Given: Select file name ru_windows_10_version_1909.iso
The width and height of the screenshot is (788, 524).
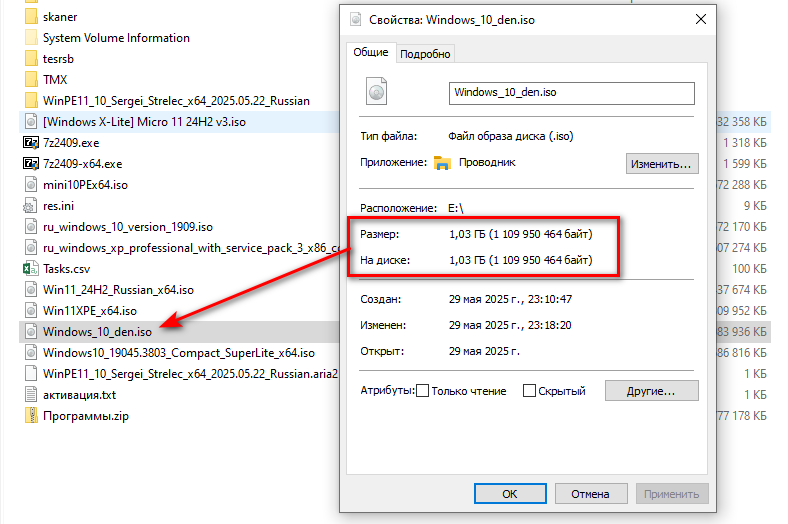Looking at the screenshot, I should [x=128, y=227].
